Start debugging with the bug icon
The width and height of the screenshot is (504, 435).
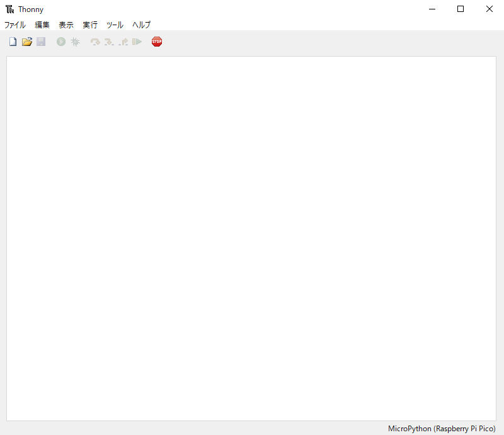click(x=75, y=42)
